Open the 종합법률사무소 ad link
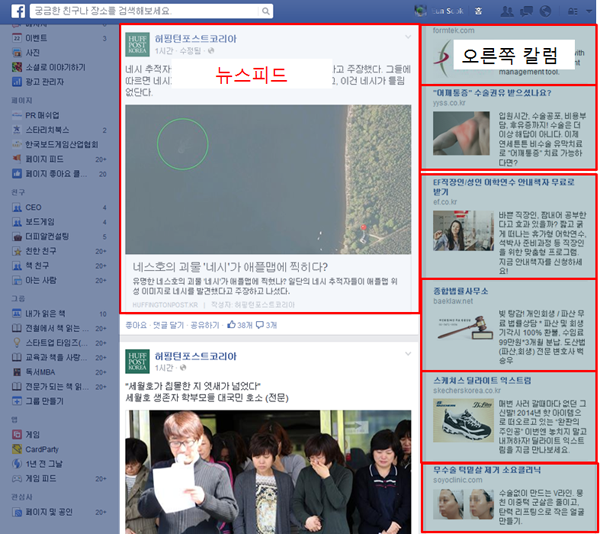This screenshot has width=600, height=534. (460, 291)
